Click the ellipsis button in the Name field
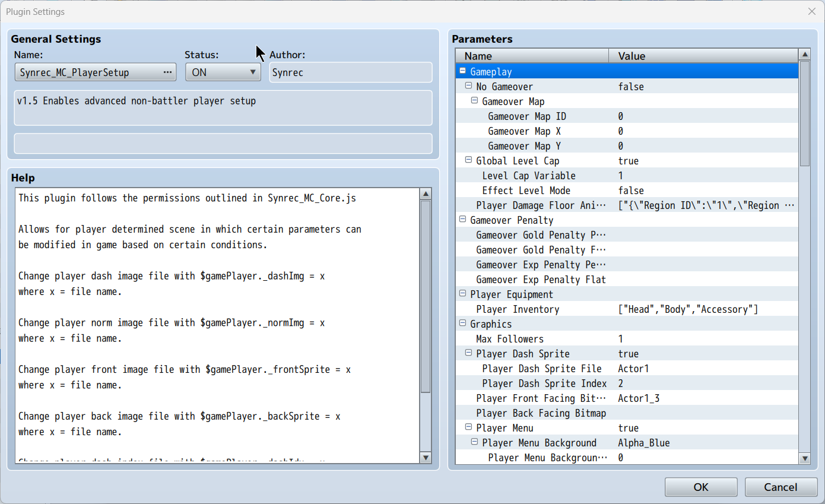The image size is (825, 504). 167,72
